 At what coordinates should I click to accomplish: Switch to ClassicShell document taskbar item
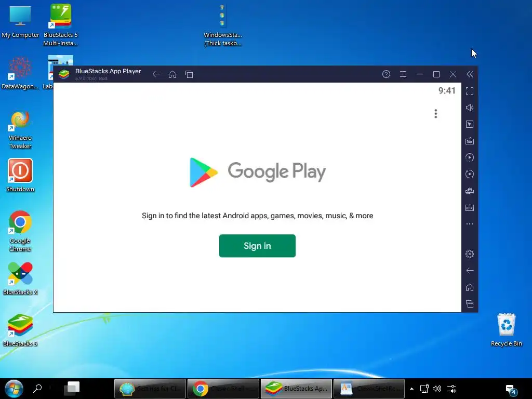click(369, 389)
